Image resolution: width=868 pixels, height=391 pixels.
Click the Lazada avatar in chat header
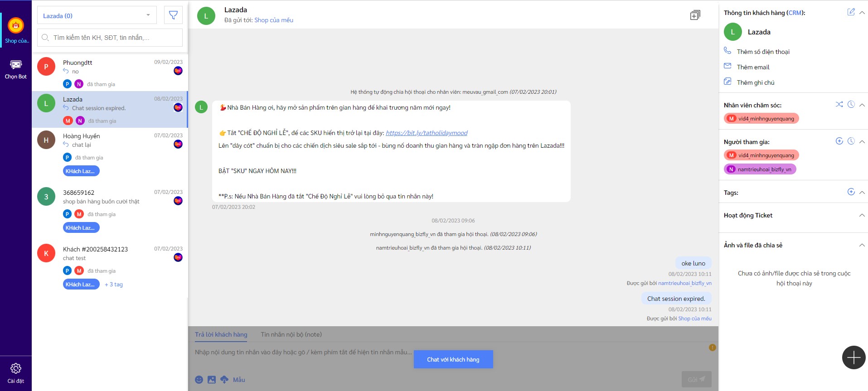[x=206, y=16]
